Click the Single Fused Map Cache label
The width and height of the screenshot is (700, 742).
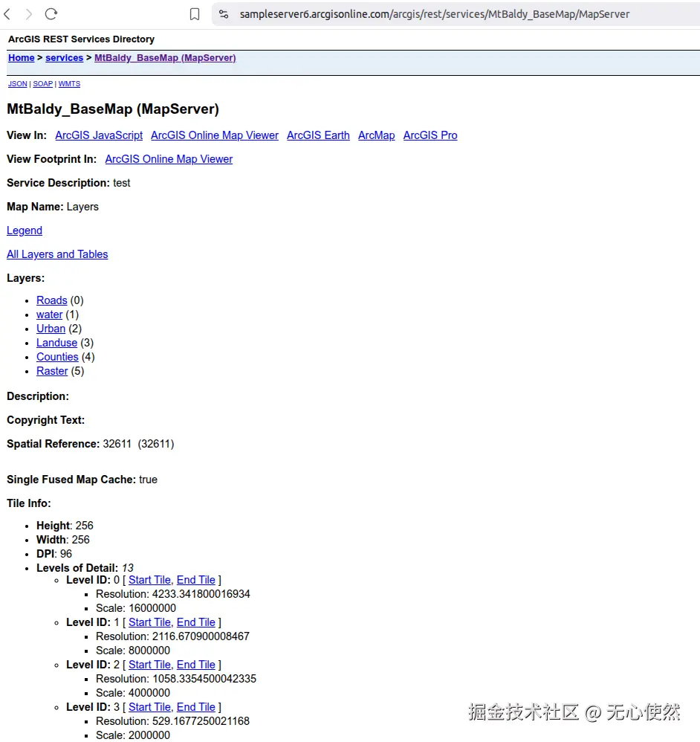(x=71, y=480)
